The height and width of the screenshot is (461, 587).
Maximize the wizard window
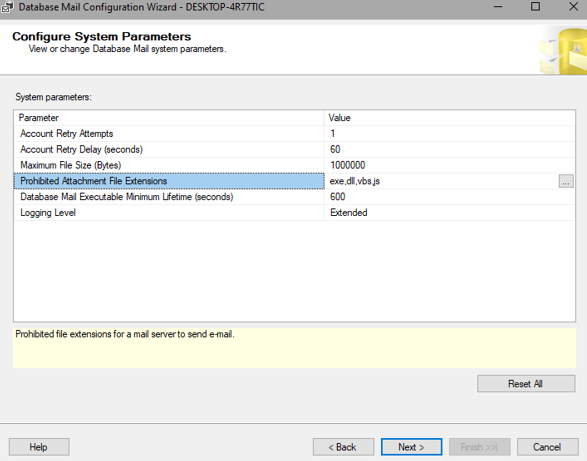pyautogui.click(x=535, y=6)
